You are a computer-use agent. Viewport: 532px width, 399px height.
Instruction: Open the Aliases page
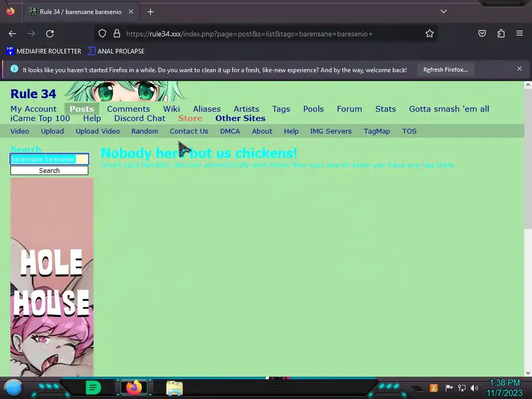207,109
